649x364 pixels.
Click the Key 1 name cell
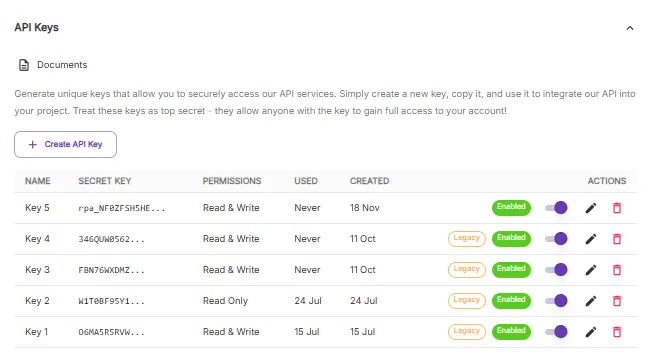click(36, 332)
